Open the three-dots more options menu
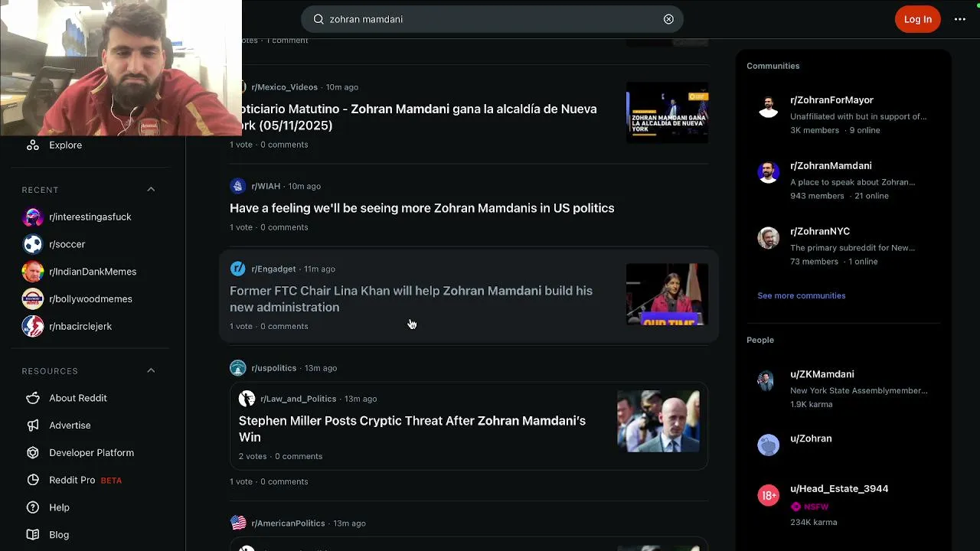This screenshot has height=551, width=980. [960, 19]
